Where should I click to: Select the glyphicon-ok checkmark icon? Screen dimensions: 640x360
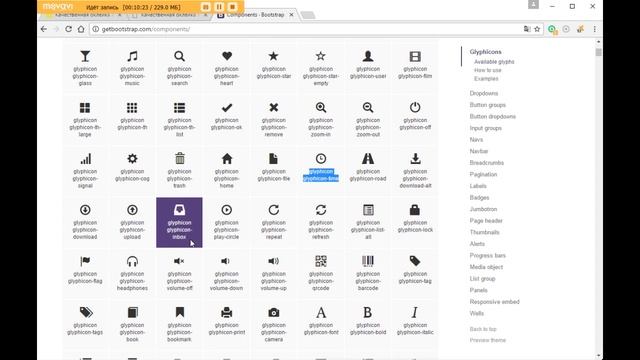pyautogui.click(x=227, y=107)
